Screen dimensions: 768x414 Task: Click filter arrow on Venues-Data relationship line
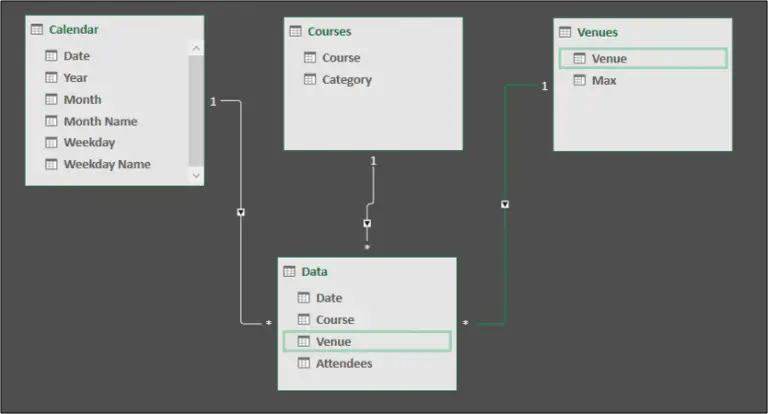[505, 204]
